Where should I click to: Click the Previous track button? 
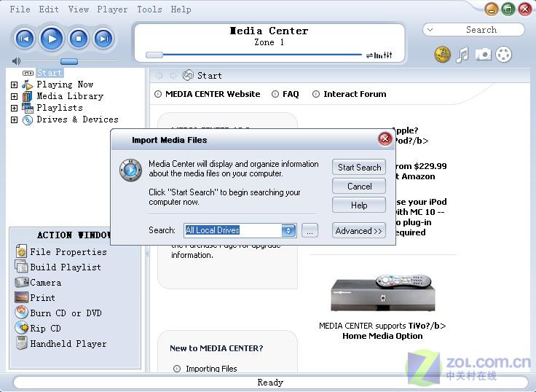point(25,39)
